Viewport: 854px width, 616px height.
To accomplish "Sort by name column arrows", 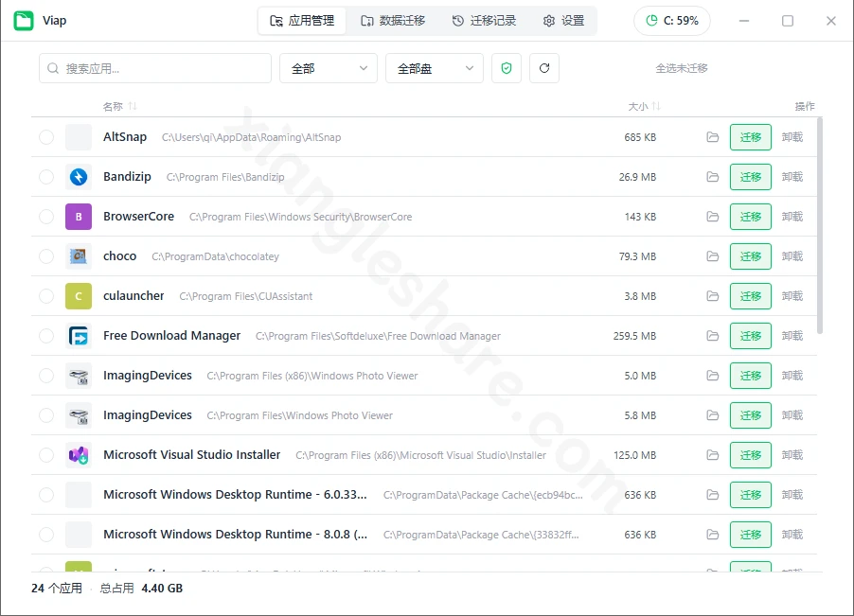I will tap(133, 106).
